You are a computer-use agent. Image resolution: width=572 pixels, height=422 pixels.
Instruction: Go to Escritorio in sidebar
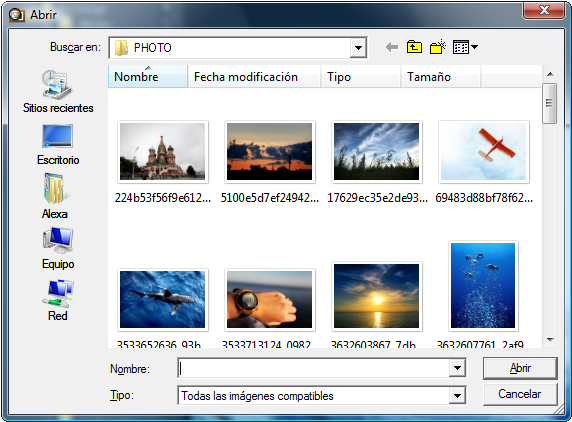point(58,145)
